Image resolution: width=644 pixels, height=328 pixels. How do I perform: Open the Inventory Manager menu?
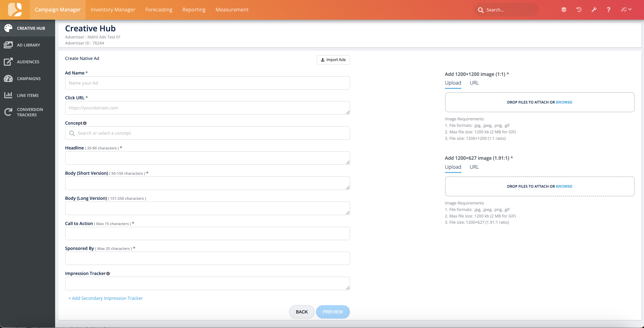pyautogui.click(x=113, y=10)
